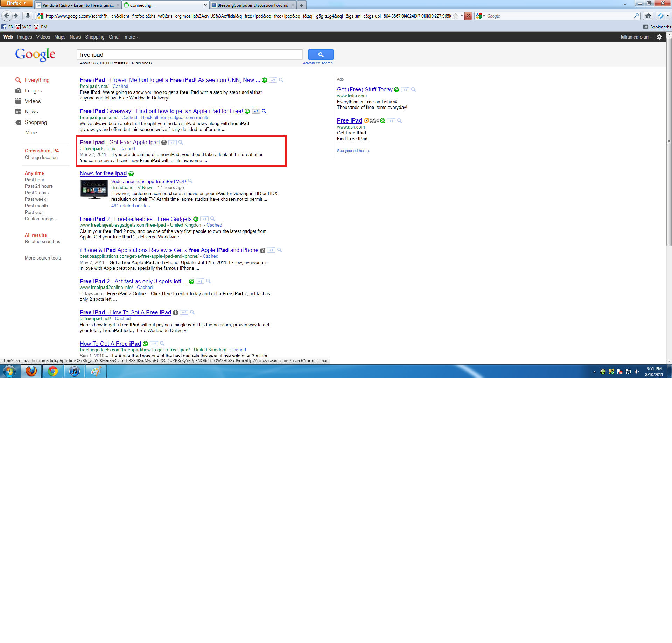Open the URL history dropdown arrow

point(462,16)
